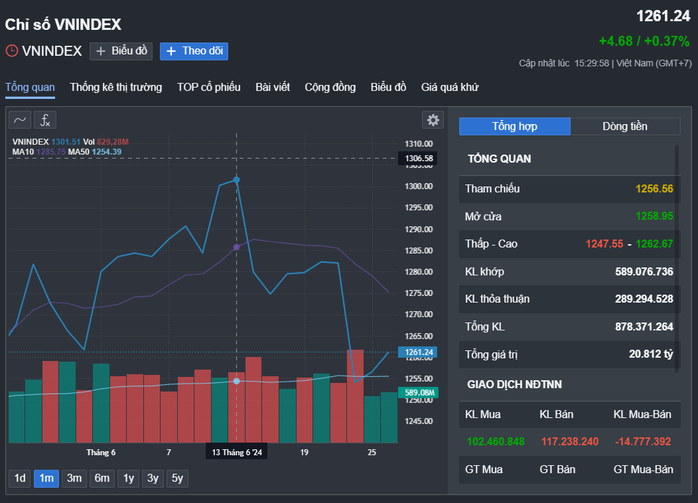Screen dimensions: 698x503
Task: Click KL Mua value 102.460.848
Action: pyautogui.click(x=495, y=442)
